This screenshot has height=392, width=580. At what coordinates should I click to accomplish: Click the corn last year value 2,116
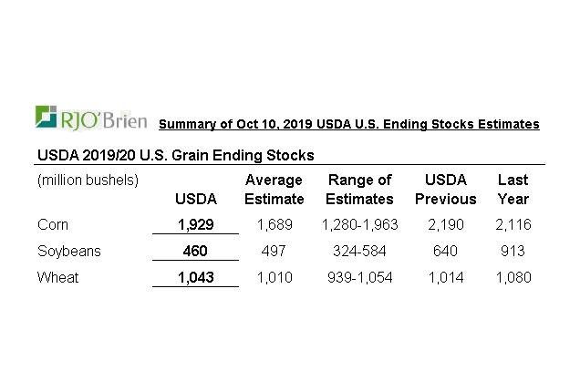pos(513,224)
